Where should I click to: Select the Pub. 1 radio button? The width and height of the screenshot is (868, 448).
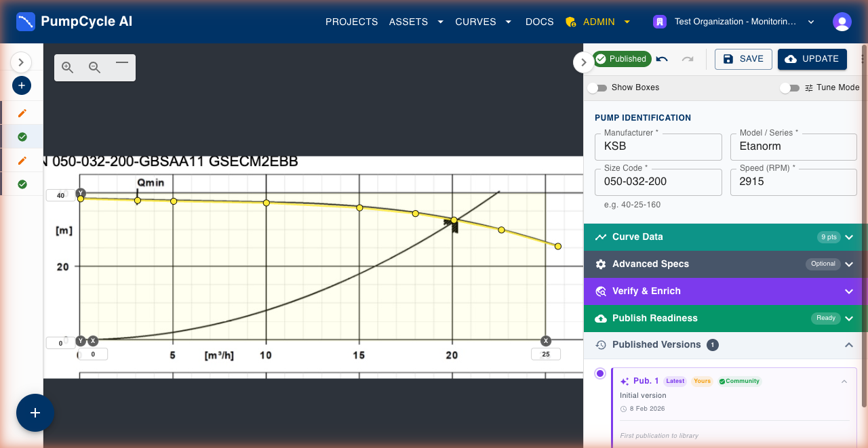(599, 373)
